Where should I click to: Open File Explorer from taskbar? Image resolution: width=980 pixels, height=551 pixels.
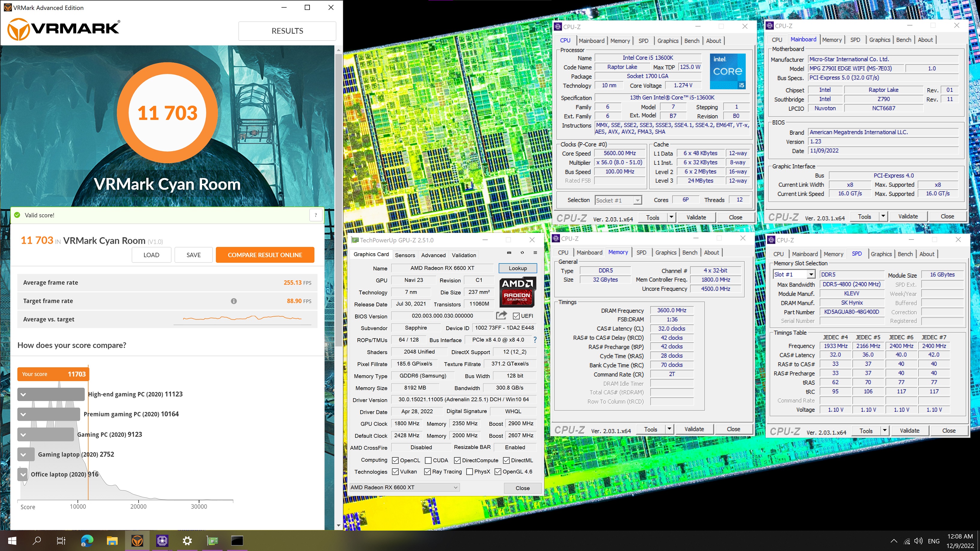click(112, 540)
